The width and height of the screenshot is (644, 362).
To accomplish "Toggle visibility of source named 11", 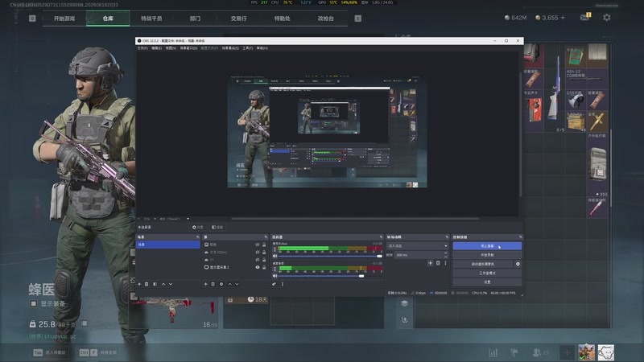I will [x=258, y=259].
